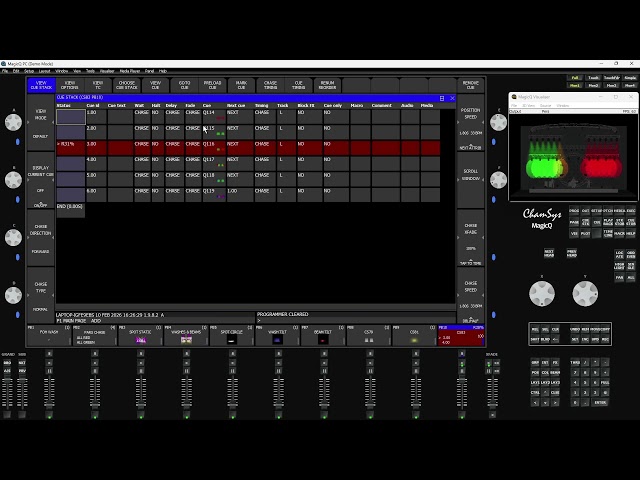Click the PROG window button

point(574,211)
